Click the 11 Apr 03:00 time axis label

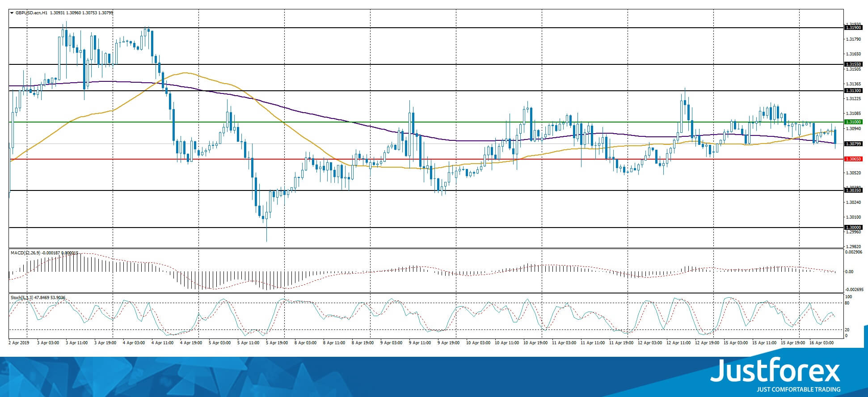(564, 343)
